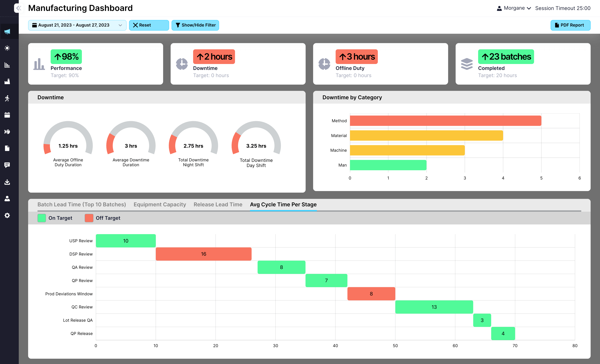Open the date range picker dropdown
This screenshot has height=364, width=600.
click(x=77, y=25)
